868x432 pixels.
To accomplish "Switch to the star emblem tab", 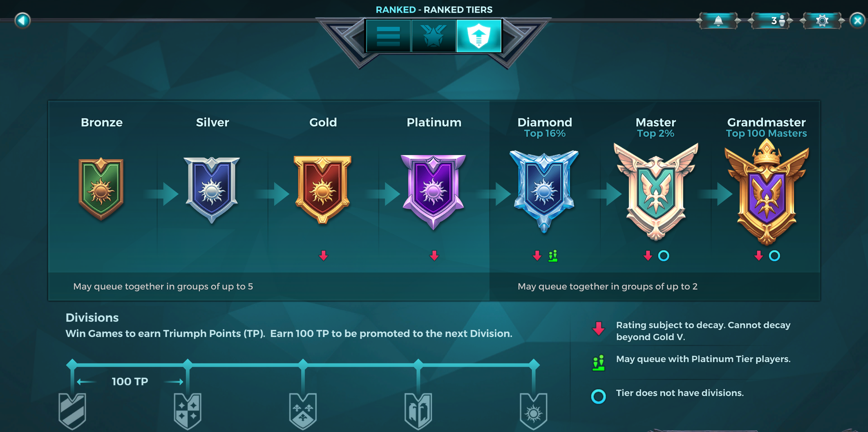I will (433, 36).
